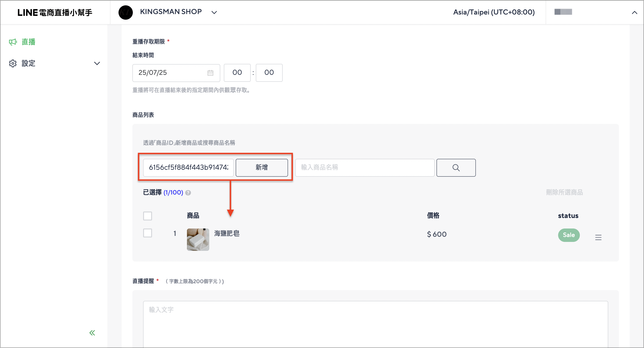Image resolution: width=644 pixels, height=348 pixels.
Task: Click the LINE電商直播小幫手 logo
Action: point(55,12)
